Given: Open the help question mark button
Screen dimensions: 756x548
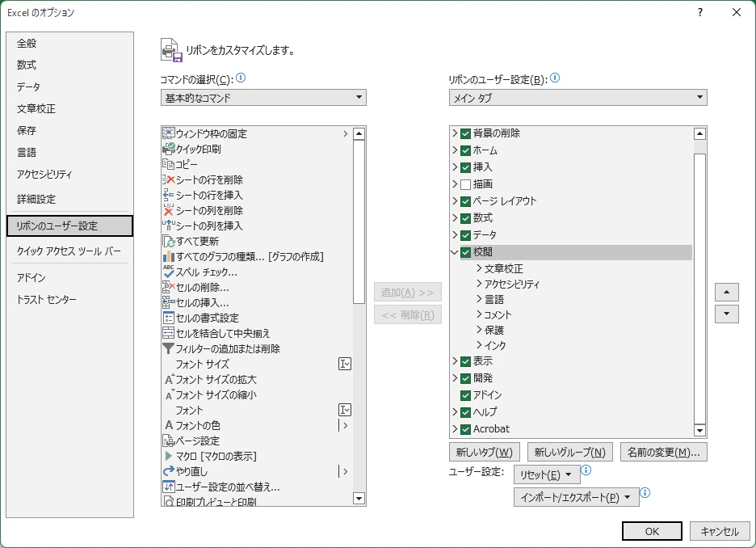Looking at the screenshot, I should pos(700,13).
